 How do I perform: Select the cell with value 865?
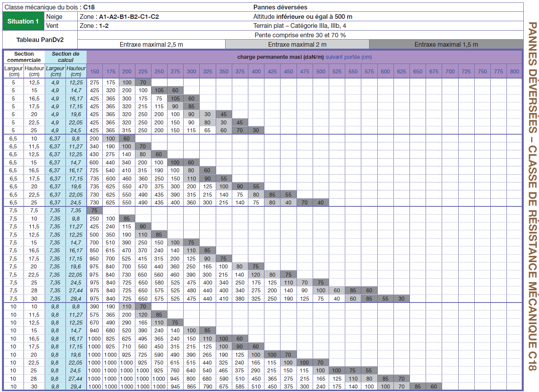point(191,387)
